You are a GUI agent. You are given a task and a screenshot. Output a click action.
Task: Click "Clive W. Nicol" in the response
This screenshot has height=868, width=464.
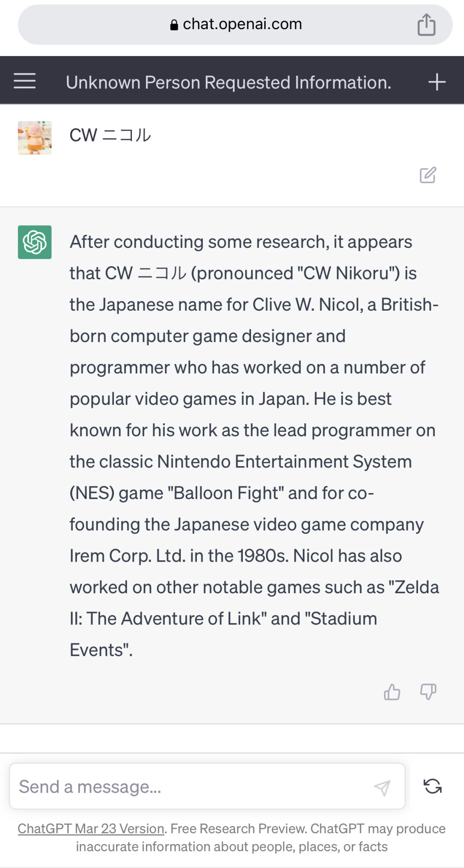click(307, 305)
